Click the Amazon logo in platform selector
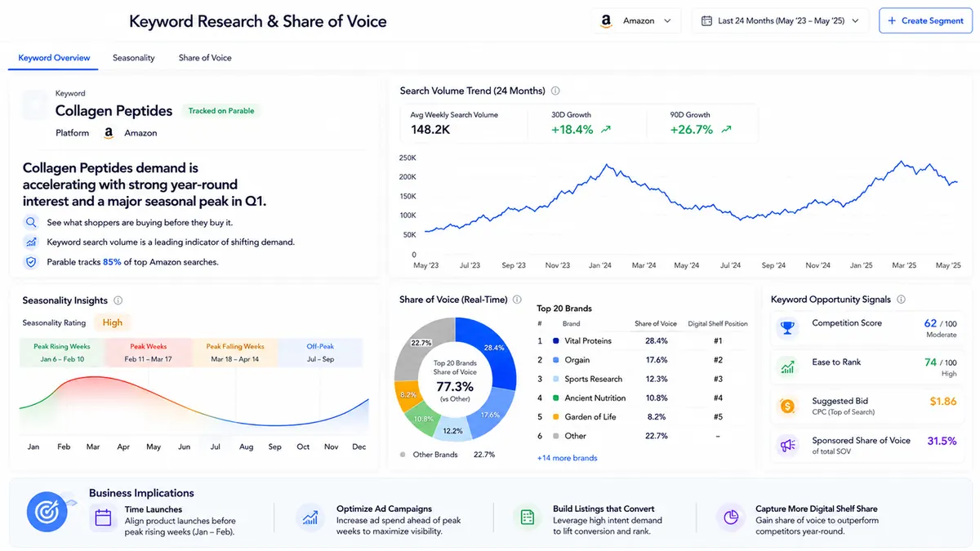The image size is (980, 551). pos(606,21)
